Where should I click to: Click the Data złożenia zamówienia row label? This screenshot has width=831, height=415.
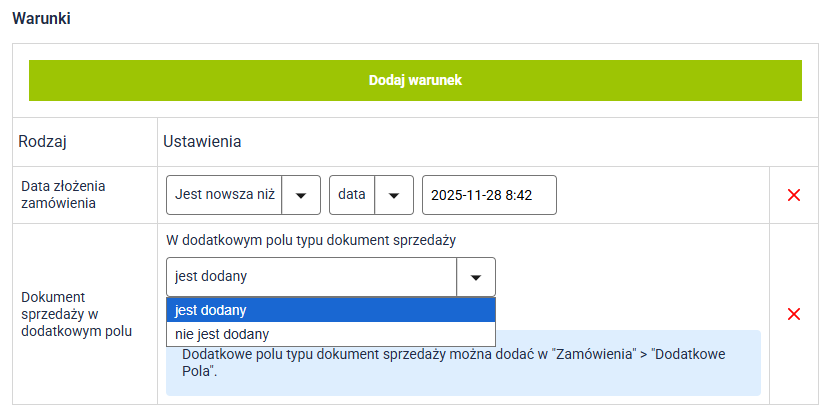point(62,195)
